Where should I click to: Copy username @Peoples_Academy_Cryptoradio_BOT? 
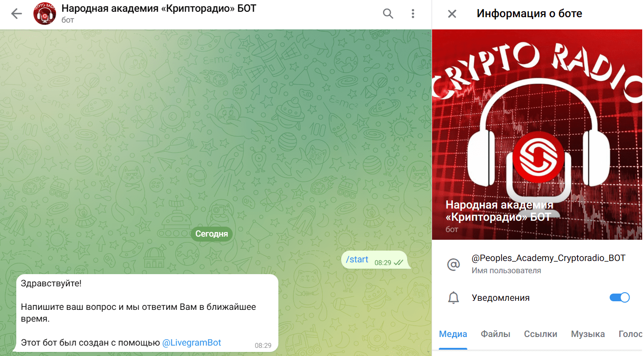tap(549, 258)
